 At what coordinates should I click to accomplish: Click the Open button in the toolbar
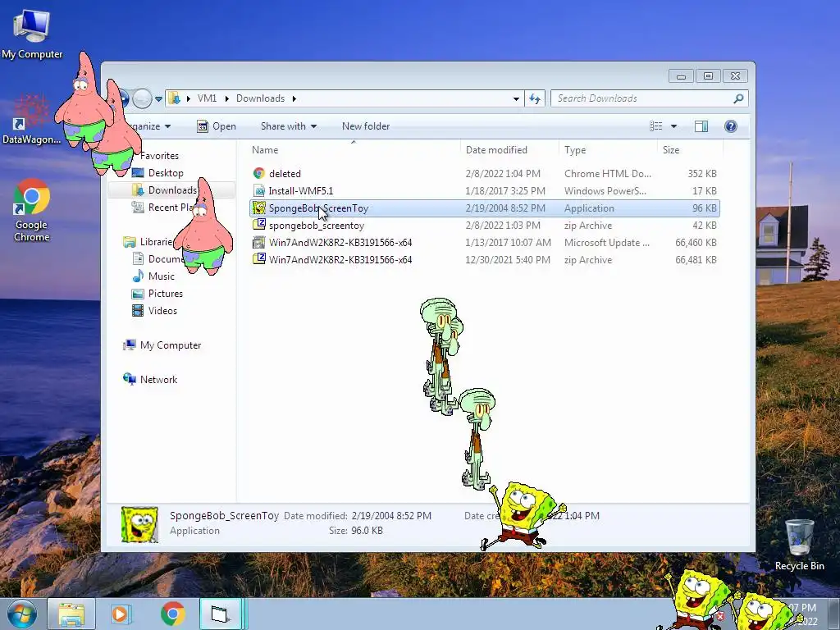(217, 126)
